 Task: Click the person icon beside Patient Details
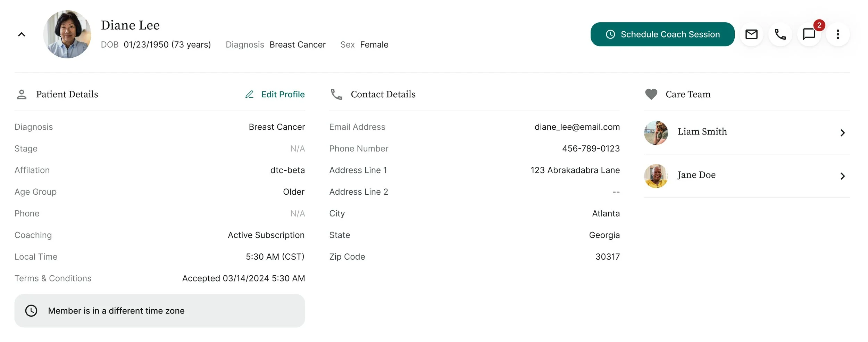(x=22, y=95)
